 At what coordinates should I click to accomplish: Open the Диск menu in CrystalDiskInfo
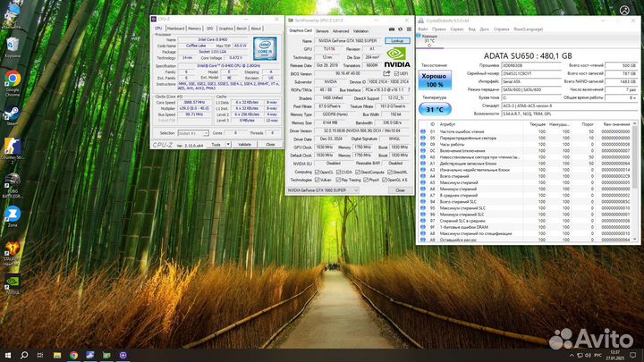[x=484, y=29]
